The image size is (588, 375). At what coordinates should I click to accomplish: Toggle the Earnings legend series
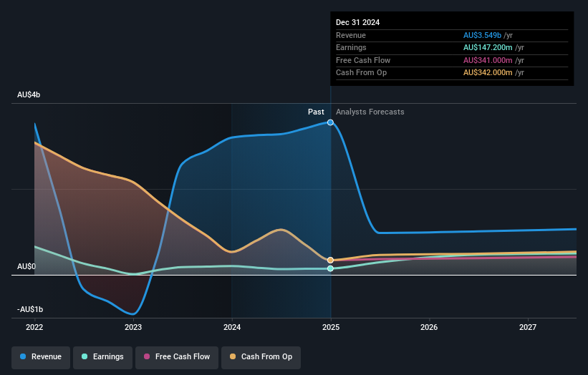click(x=102, y=357)
